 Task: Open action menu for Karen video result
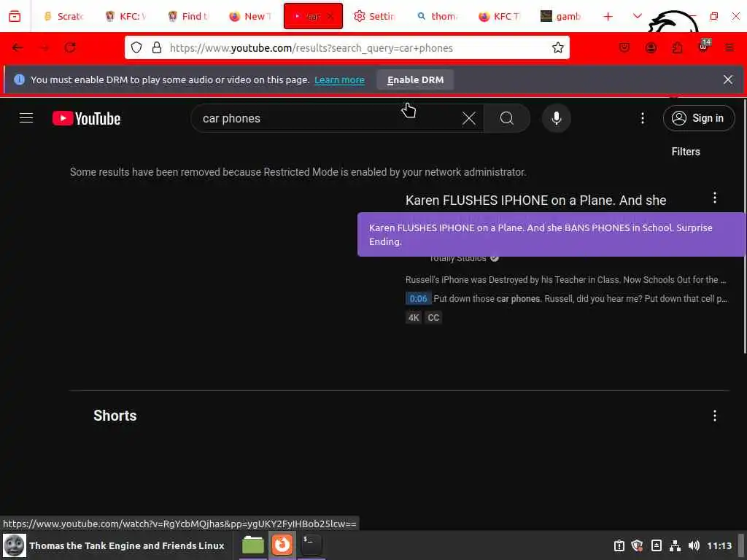click(x=715, y=198)
